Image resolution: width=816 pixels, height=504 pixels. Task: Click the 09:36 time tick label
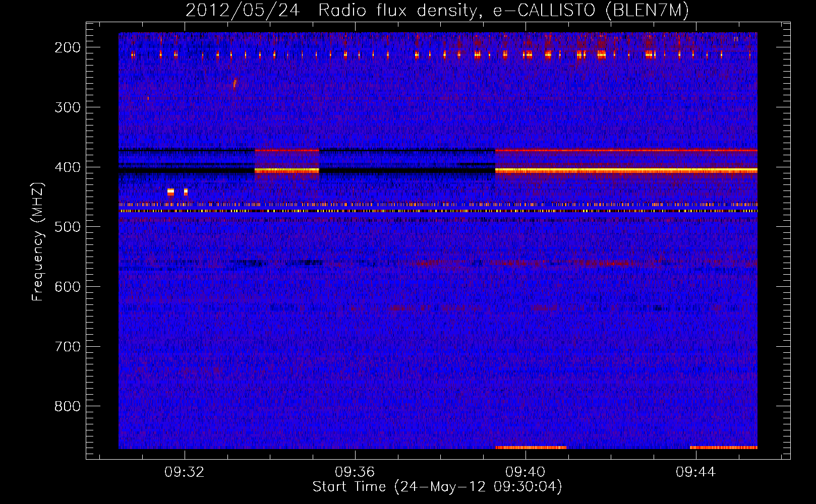(355, 472)
